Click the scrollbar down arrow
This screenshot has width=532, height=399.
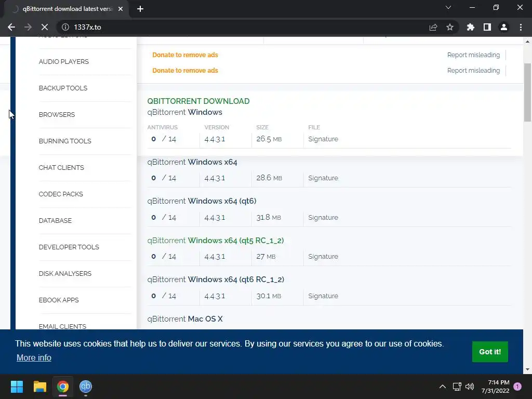coord(527,369)
